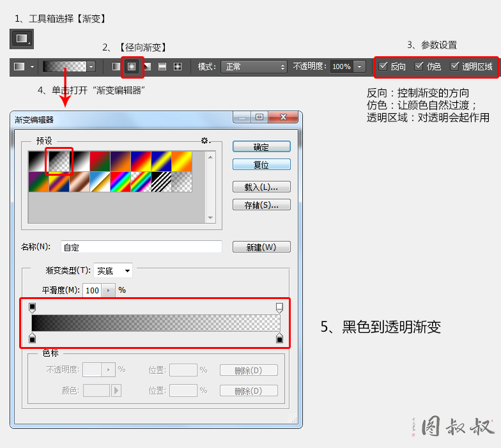The width and height of the screenshot is (501, 448).
Task: Click the 复位 button
Action: pos(261,165)
